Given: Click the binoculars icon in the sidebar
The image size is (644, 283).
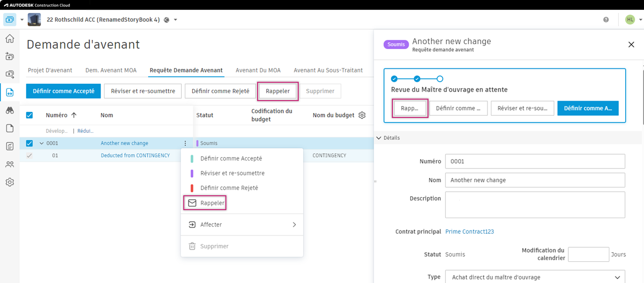Looking at the screenshot, I should (9, 110).
